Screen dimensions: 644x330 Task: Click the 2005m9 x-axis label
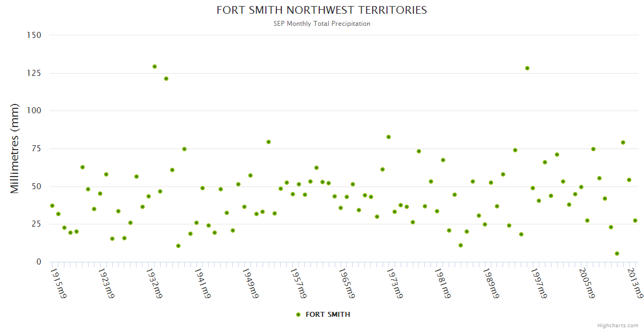[x=588, y=283]
